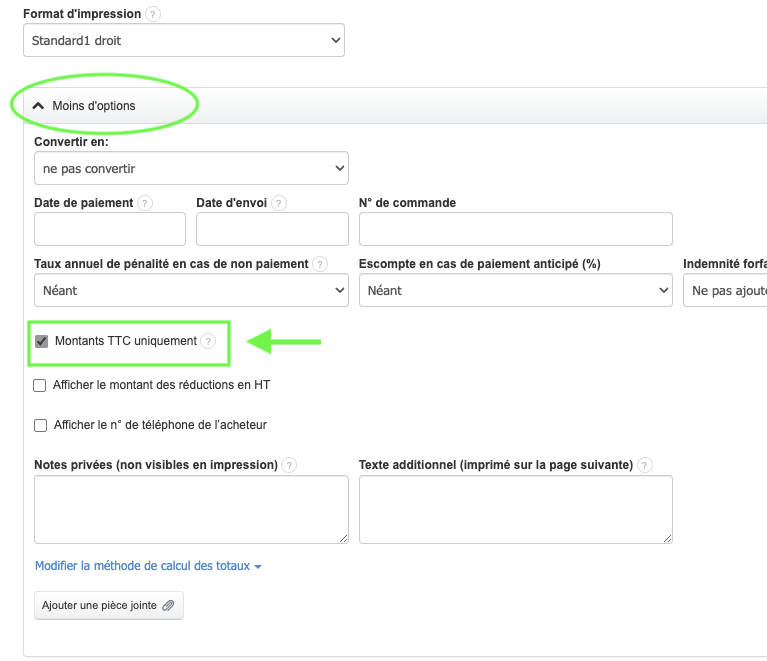
Task: Click help icon next to Montants TTC uniquement
Action: (x=208, y=341)
